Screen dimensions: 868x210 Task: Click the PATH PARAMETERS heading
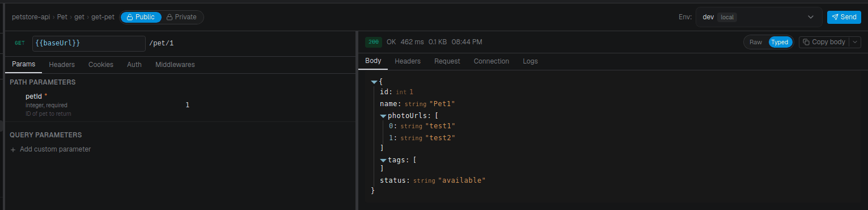pyautogui.click(x=43, y=82)
